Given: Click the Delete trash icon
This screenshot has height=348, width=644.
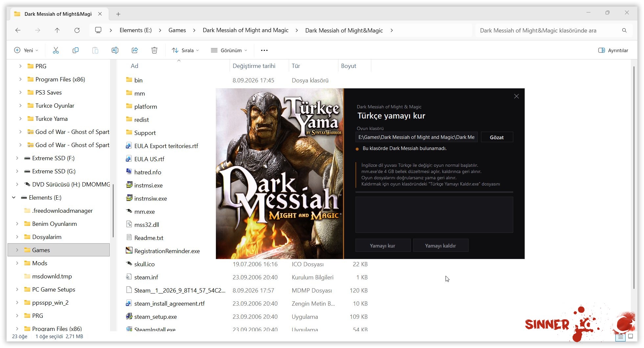Looking at the screenshot, I should click(x=154, y=50).
